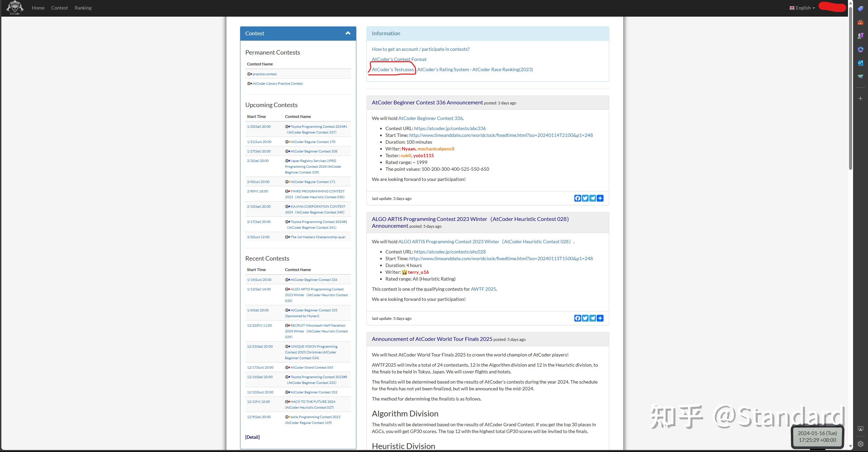Share ABC 336 announcement on Facebook
This screenshot has height=452, width=868.
pos(577,198)
